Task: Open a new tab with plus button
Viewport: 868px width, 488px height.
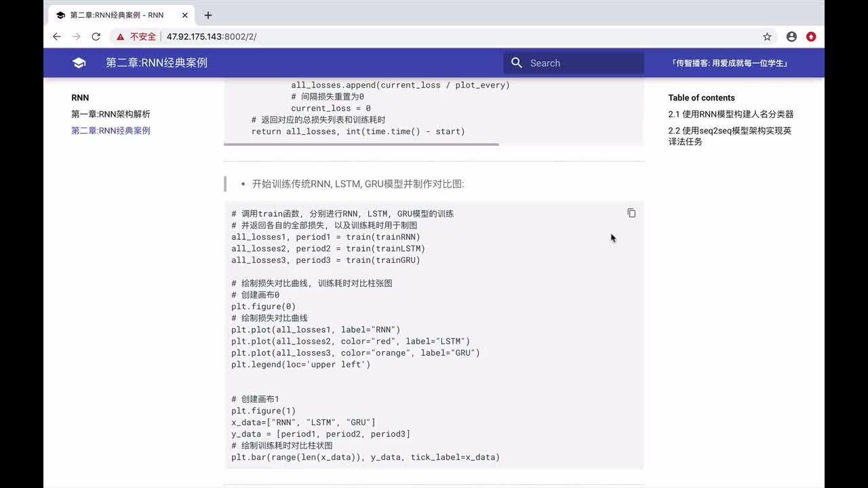Action: pyautogui.click(x=208, y=15)
